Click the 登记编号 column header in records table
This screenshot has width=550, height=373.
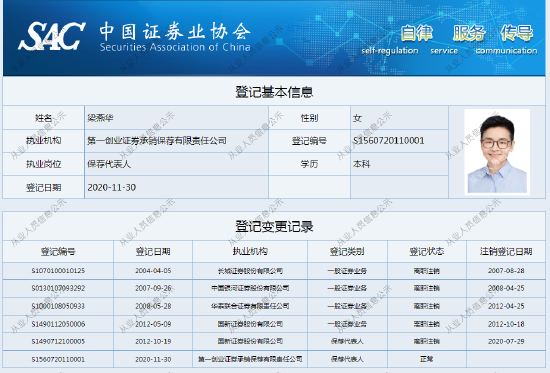tap(58, 252)
